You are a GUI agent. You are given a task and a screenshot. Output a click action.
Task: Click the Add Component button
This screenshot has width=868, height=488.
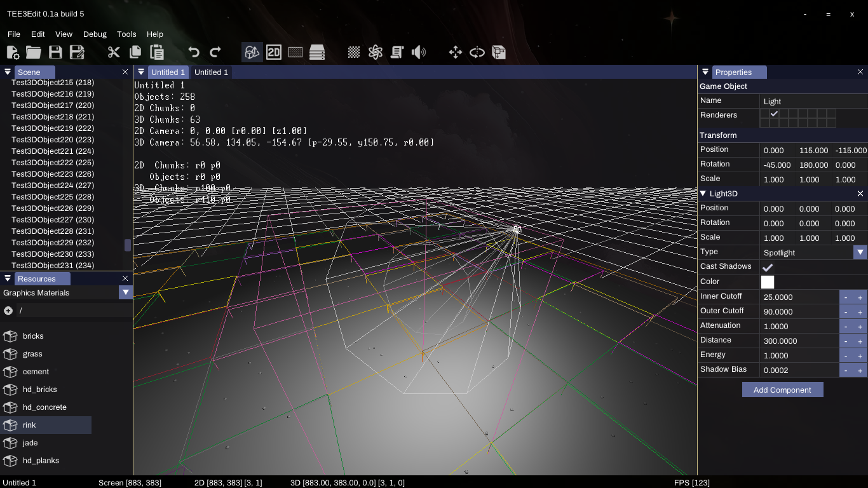coord(782,390)
